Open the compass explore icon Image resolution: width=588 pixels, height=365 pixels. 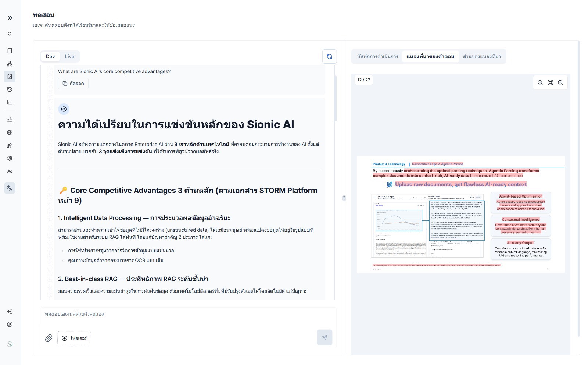(10, 325)
